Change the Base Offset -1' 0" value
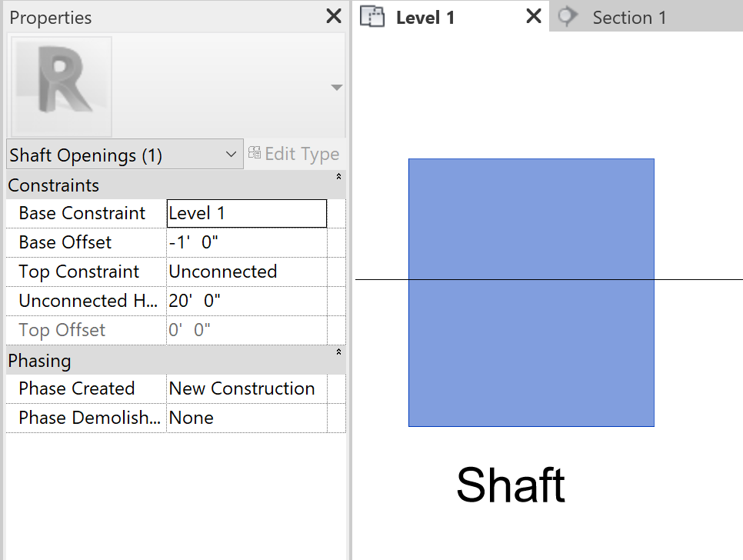 tap(246, 242)
